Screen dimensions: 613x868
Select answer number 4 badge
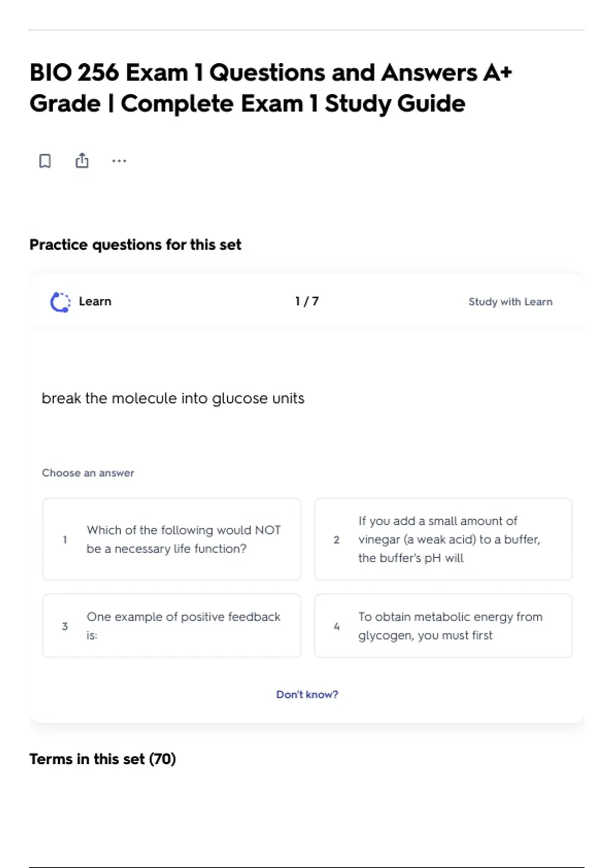click(337, 626)
